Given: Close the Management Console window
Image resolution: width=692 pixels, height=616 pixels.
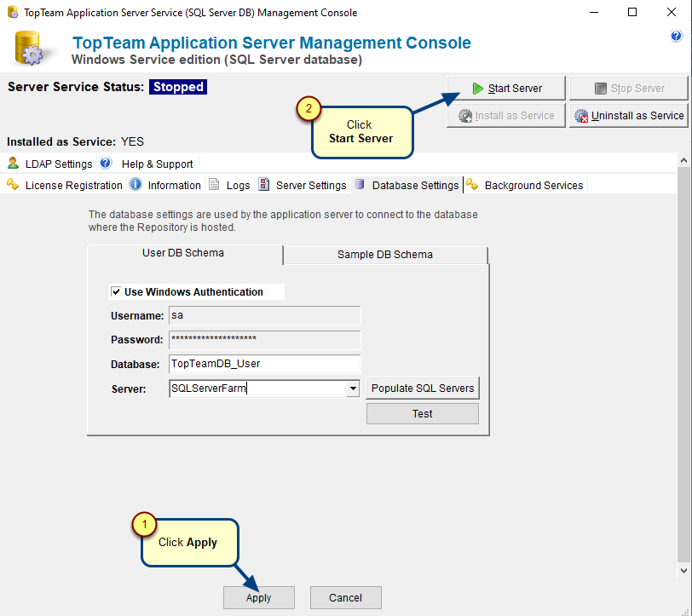Looking at the screenshot, I should click(672, 13).
